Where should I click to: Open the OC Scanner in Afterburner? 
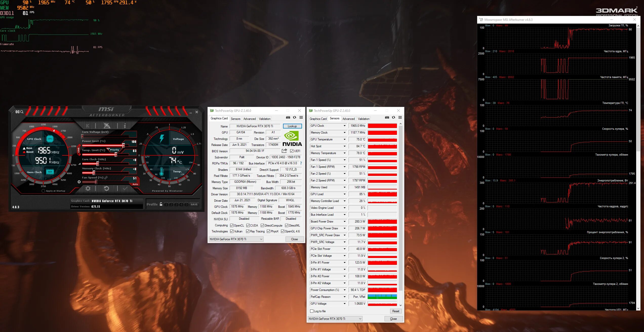[19, 112]
